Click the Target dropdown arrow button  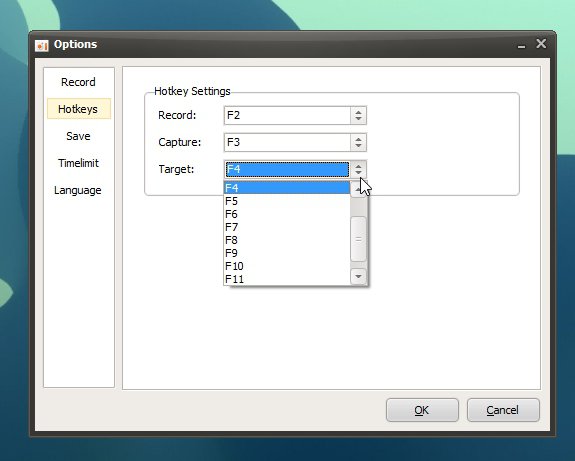(x=358, y=169)
